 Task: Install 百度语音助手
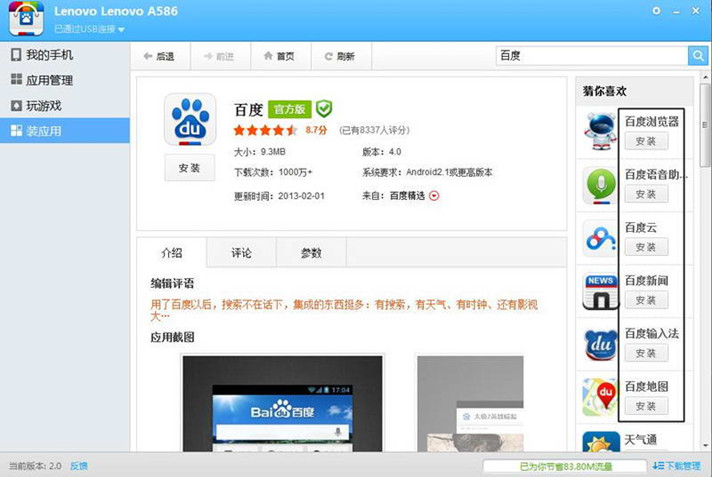pos(646,194)
